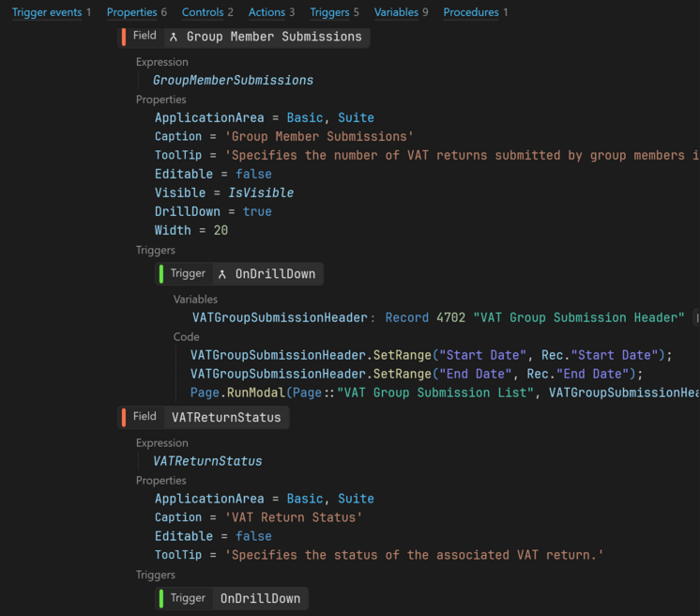This screenshot has width=700, height=616.
Task: Click the event icon beside first OnDrillDown
Action: pos(221,274)
